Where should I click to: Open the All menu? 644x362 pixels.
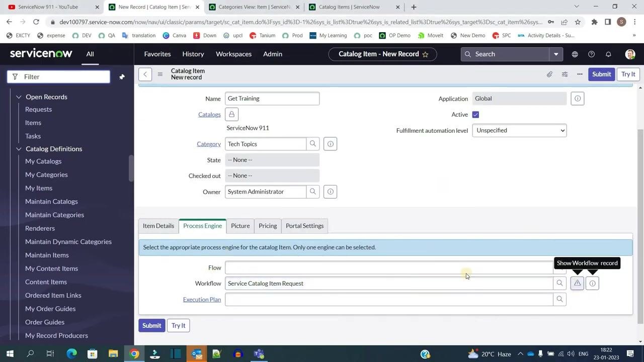(90, 54)
